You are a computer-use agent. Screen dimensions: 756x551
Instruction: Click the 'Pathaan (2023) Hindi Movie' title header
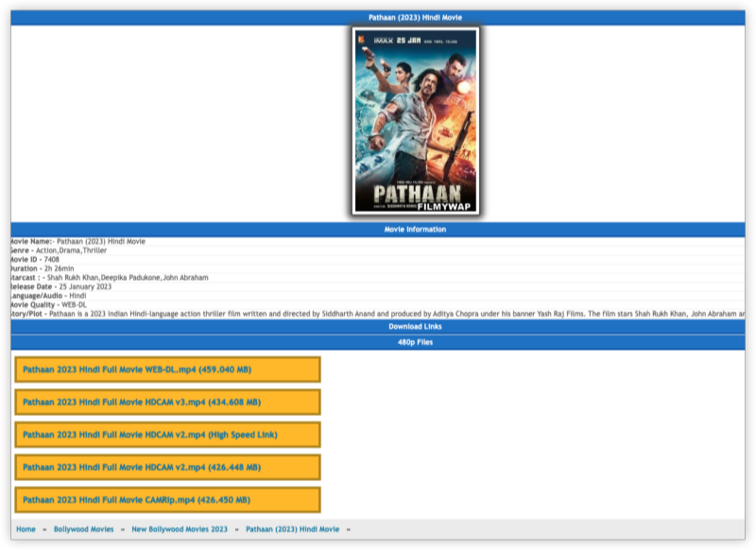378,18
